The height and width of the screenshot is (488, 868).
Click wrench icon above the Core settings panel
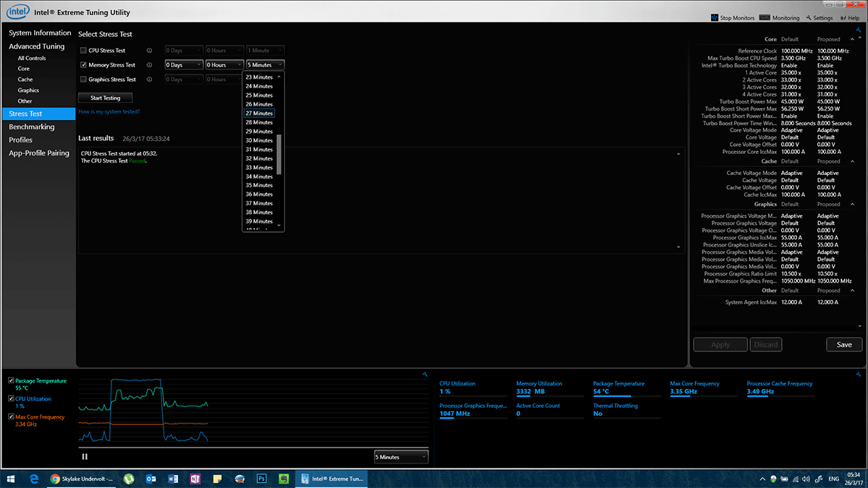[x=859, y=30]
